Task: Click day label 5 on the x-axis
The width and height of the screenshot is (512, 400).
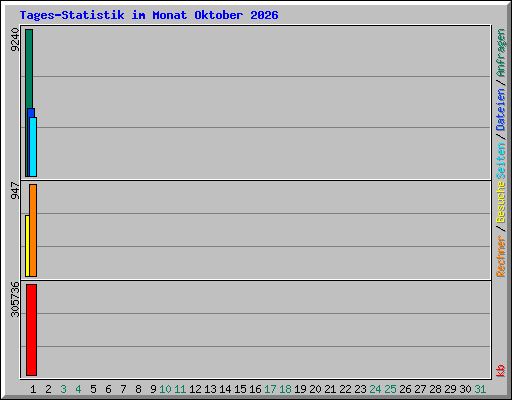Action: [93, 389]
